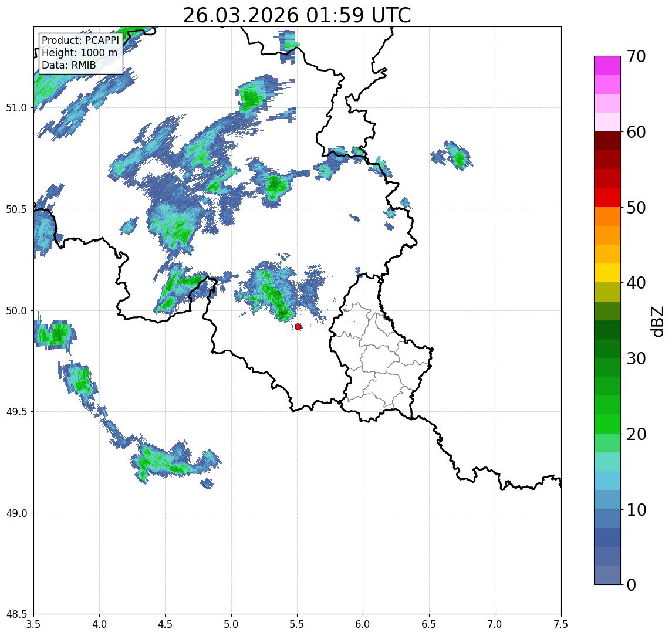The height and width of the screenshot is (636, 672).
Task: Click latitude axis label "50.0"
Action: pyautogui.click(x=16, y=311)
